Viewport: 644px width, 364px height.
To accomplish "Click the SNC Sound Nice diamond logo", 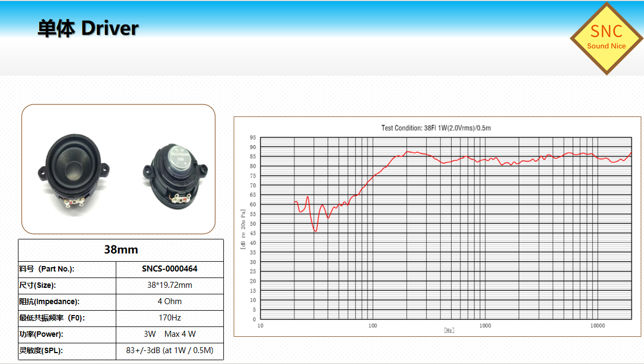I will click(606, 38).
